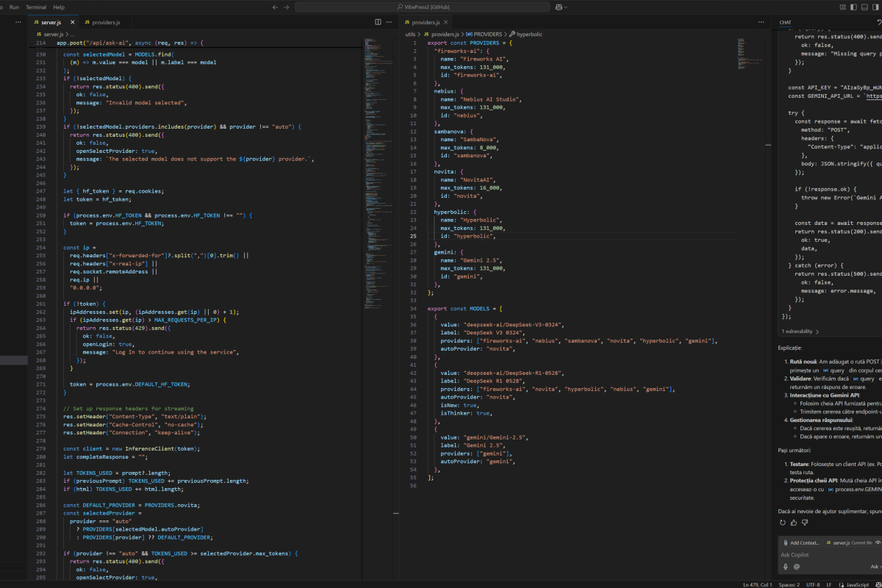
Task: Click the Go Forward navigation arrow
Action: [286, 7]
